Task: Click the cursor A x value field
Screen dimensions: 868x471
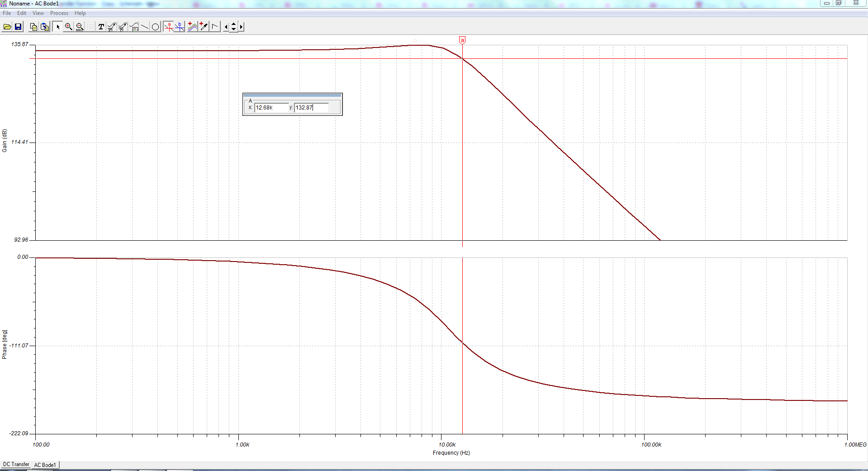Action: 271,108
